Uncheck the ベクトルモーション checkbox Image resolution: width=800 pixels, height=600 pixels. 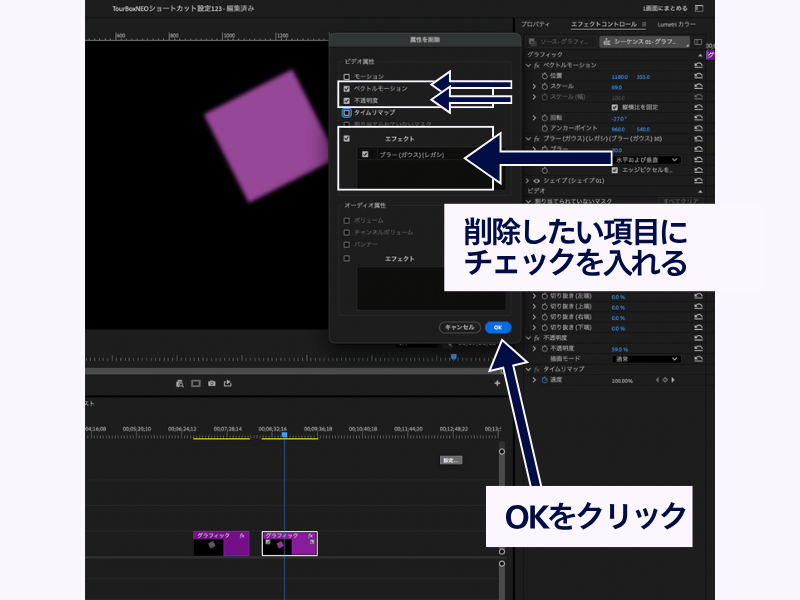click(347, 88)
